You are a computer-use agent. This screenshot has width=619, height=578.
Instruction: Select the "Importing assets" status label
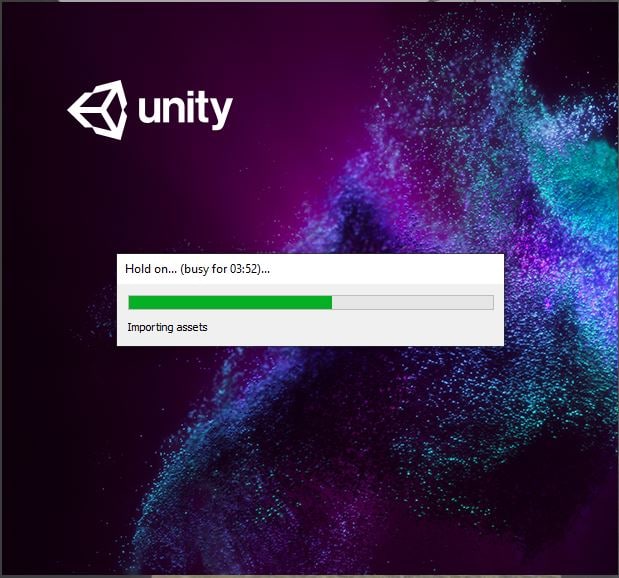(167, 327)
